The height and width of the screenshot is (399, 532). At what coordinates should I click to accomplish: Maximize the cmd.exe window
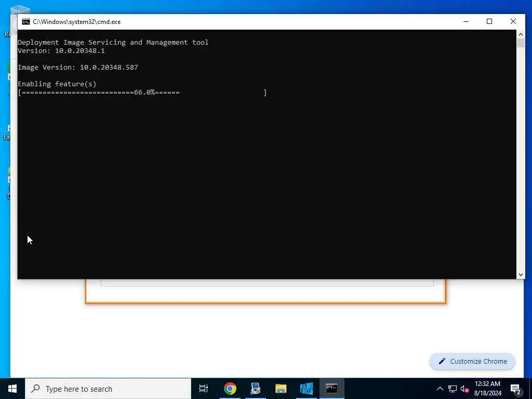[x=489, y=21]
